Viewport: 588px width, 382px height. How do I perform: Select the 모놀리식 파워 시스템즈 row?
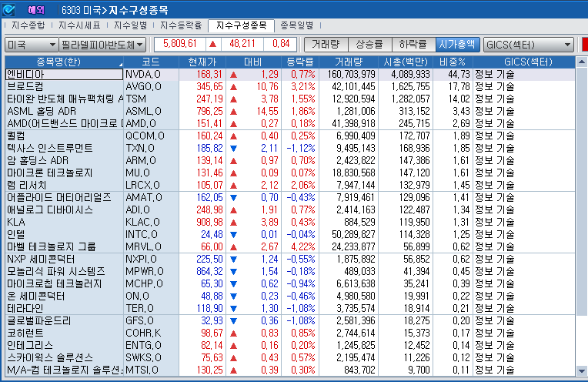(290, 271)
